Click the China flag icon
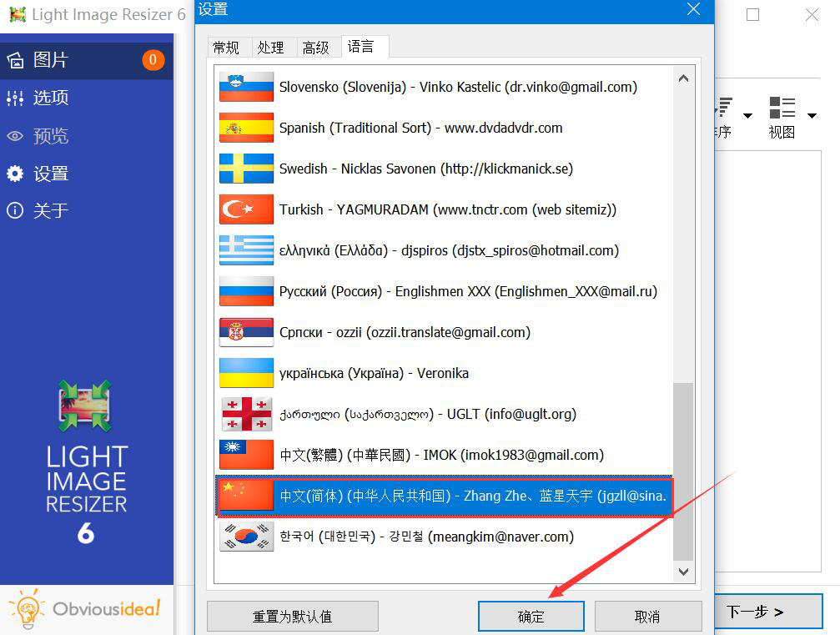The height and width of the screenshot is (635, 840). (x=246, y=496)
